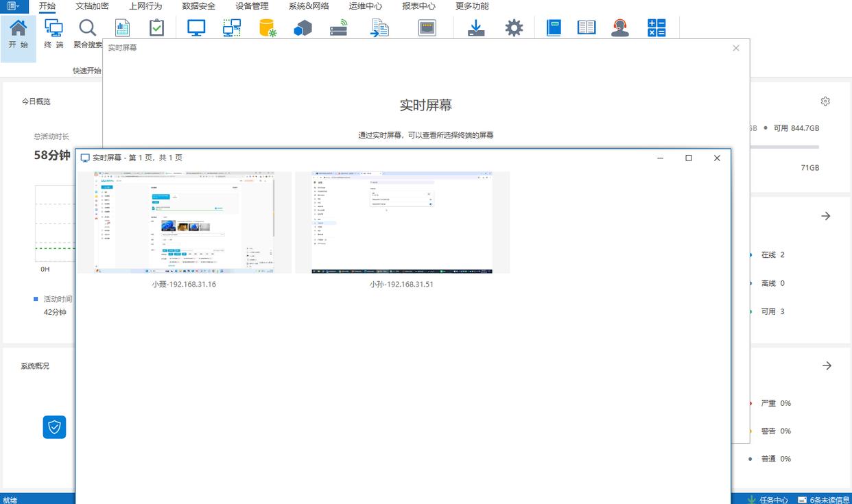
Task: Click the download tray toolbar icon
Action: [476, 28]
